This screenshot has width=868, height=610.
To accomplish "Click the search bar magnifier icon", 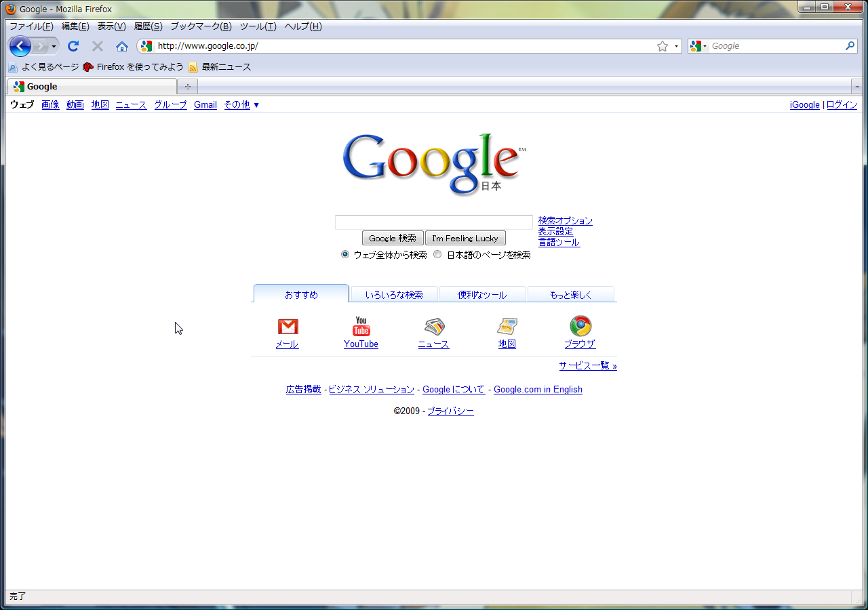I will click(850, 46).
